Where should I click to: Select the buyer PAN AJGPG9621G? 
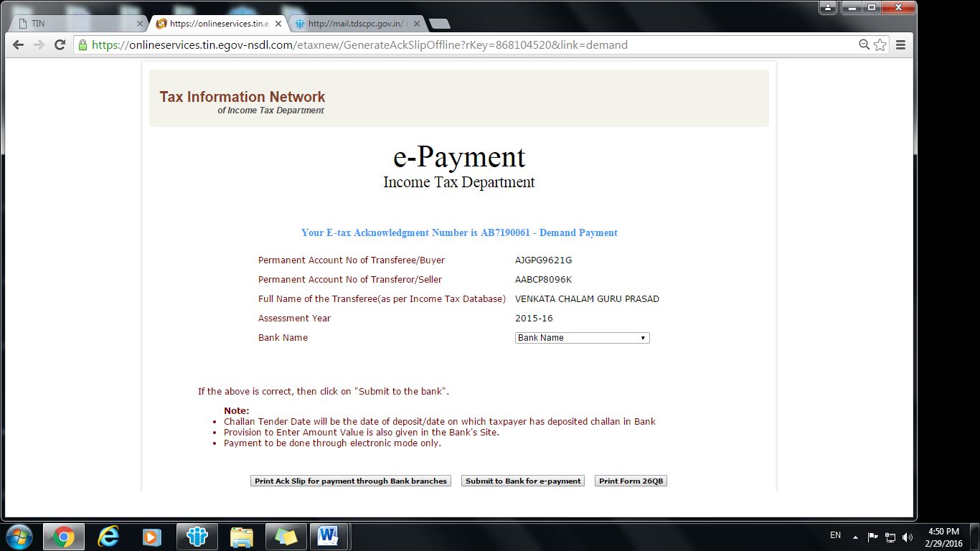pos(544,260)
